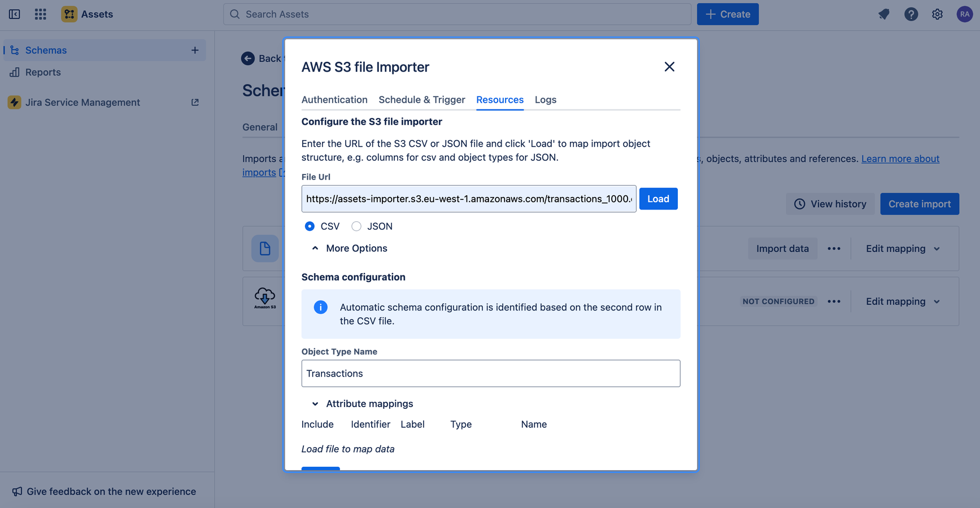Select Schemas in the sidebar

(105, 50)
